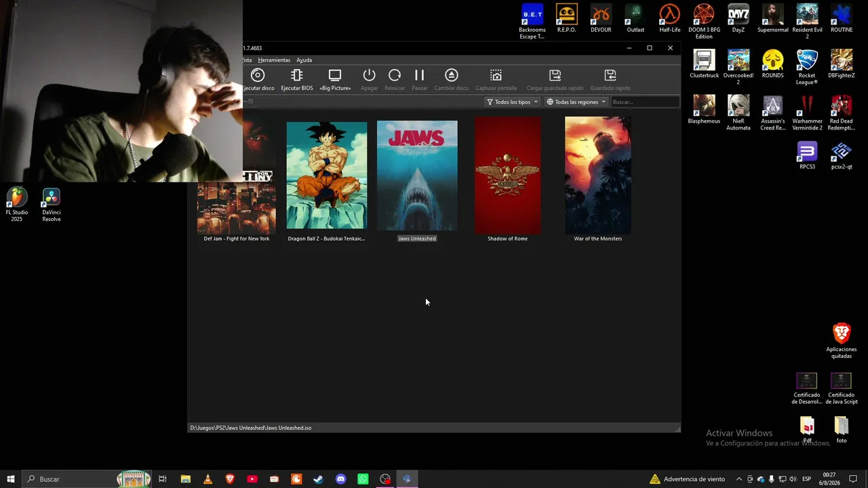868x488 pixels.
Task: Select the Jaws Unleashed game cover
Action: (x=417, y=176)
